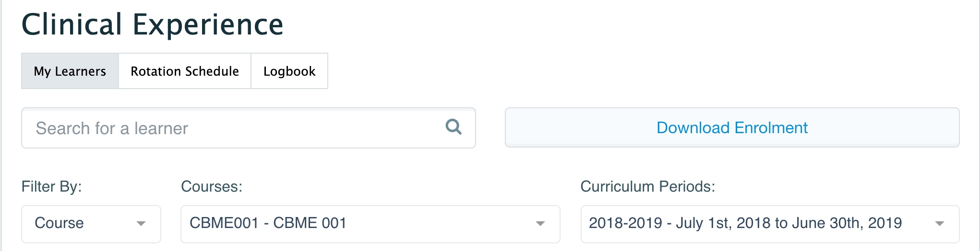The width and height of the screenshot is (980, 251).
Task: Expand the Courses dropdown
Action: pos(370,224)
